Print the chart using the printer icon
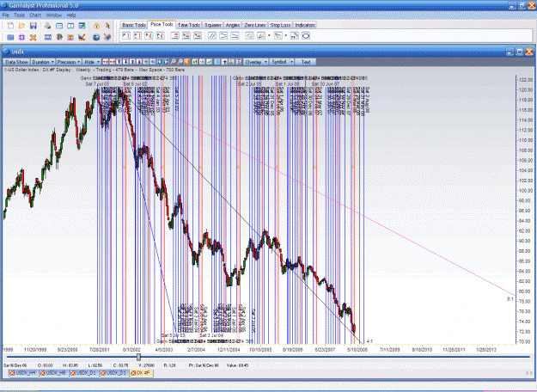The height and width of the screenshot is (392, 537). (47, 26)
